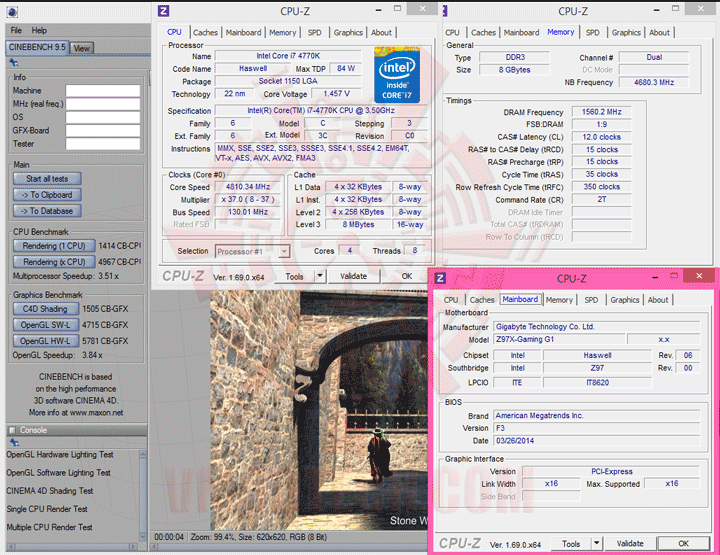Expand Tools dropdown in Mainboard window
Viewport: 720px width, 555px height.
[599, 544]
